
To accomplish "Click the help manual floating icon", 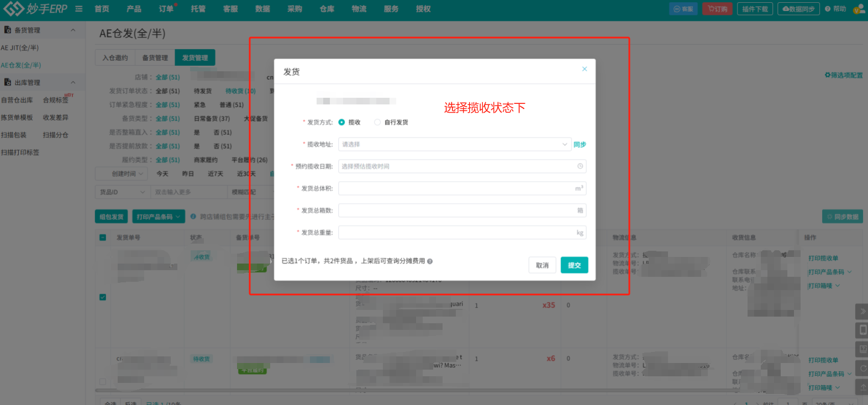I will point(862,349).
